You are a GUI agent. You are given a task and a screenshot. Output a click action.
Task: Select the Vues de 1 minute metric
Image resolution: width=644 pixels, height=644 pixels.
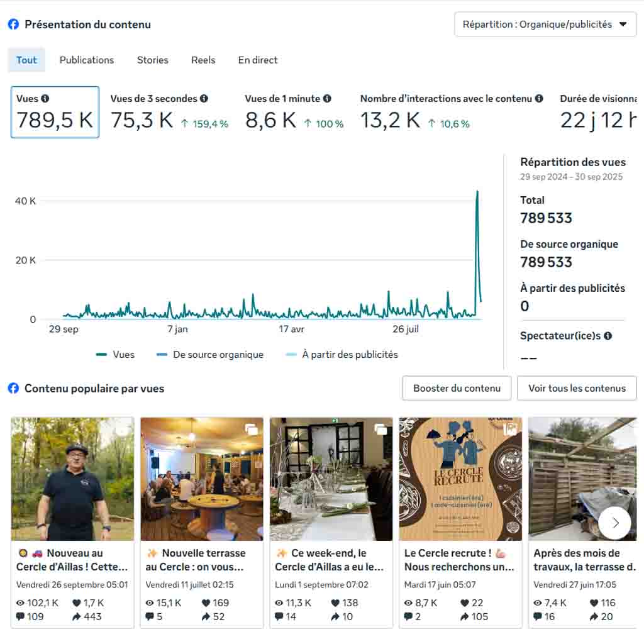click(x=294, y=112)
